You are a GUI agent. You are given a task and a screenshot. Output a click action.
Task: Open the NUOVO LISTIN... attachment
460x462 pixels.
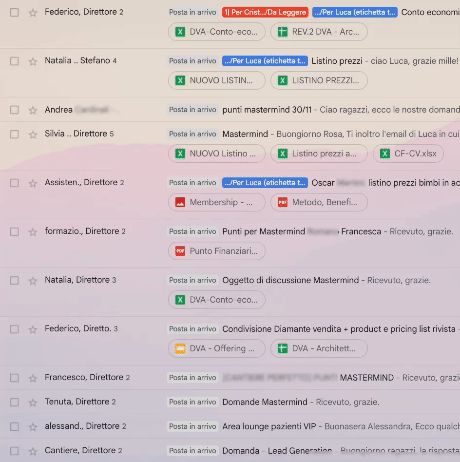[217, 81]
